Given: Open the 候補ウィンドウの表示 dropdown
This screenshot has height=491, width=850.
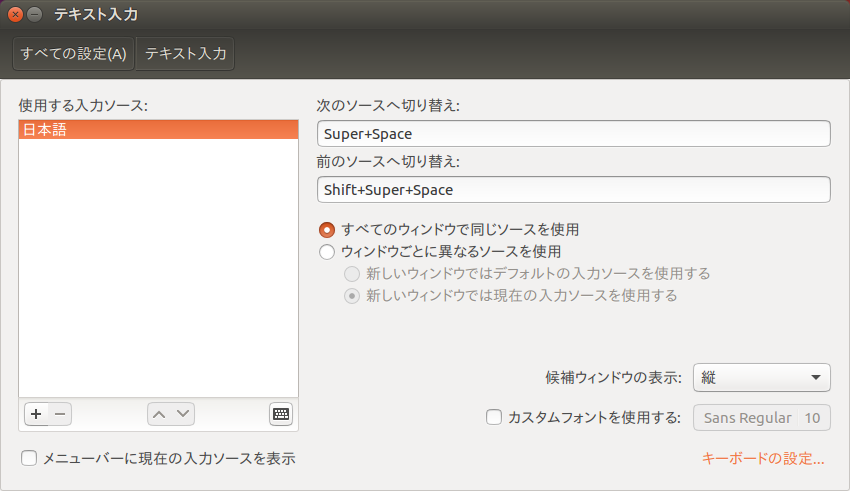Looking at the screenshot, I should point(761,377).
